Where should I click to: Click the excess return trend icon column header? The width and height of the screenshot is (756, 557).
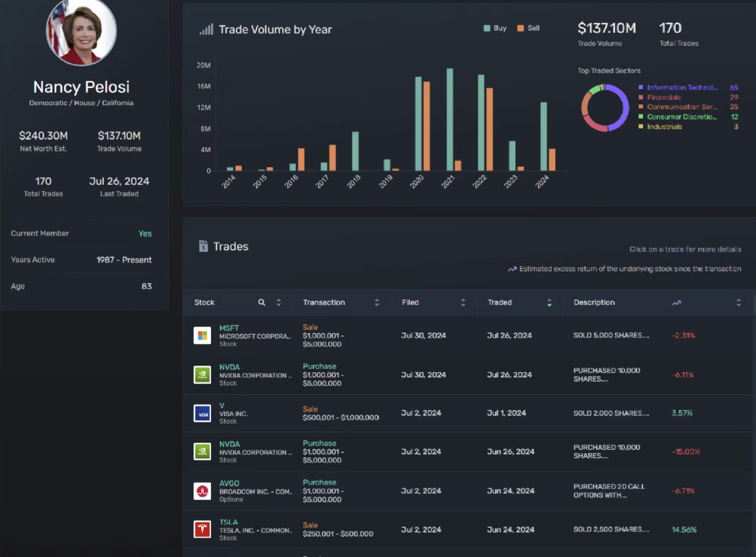(x=676, y=303)
